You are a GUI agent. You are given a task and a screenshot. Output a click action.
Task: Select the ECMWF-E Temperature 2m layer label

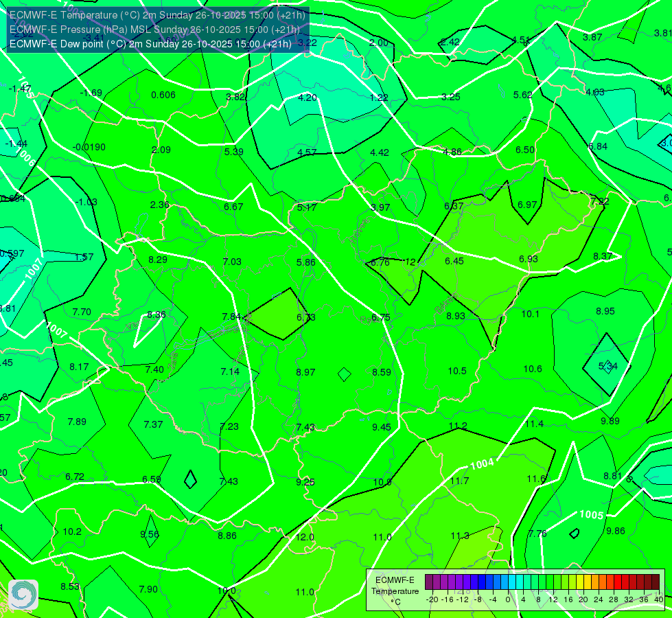coord(157,15)
